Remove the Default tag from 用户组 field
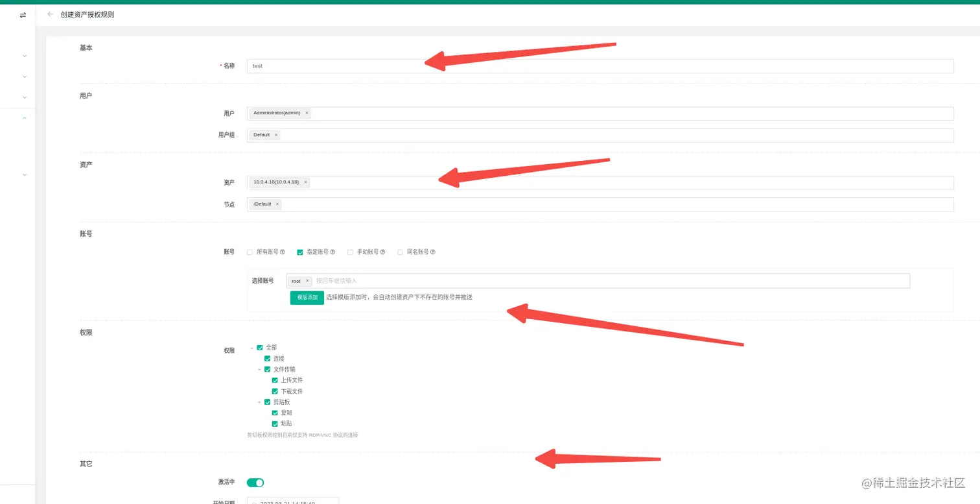Viewport: 980px width, 504px height. tap(275, 135)
